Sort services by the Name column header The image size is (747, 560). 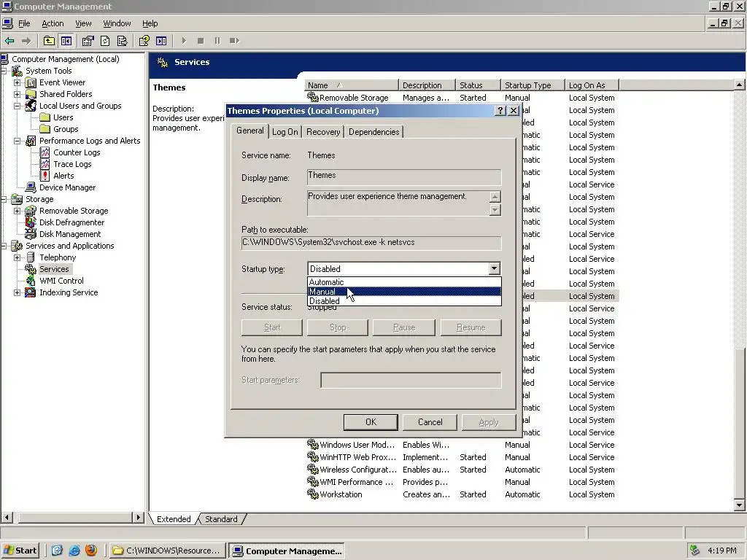[x=352, y=85]
